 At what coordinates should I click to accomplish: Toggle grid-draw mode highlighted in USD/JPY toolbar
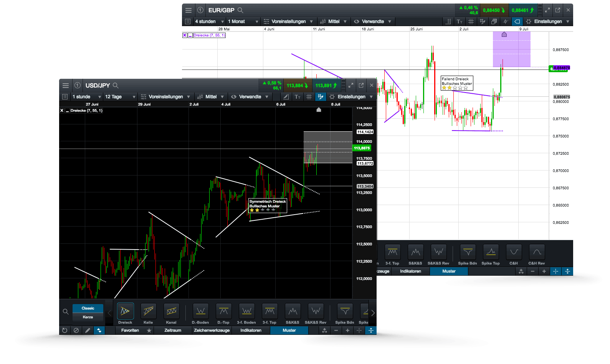(320, 97)
